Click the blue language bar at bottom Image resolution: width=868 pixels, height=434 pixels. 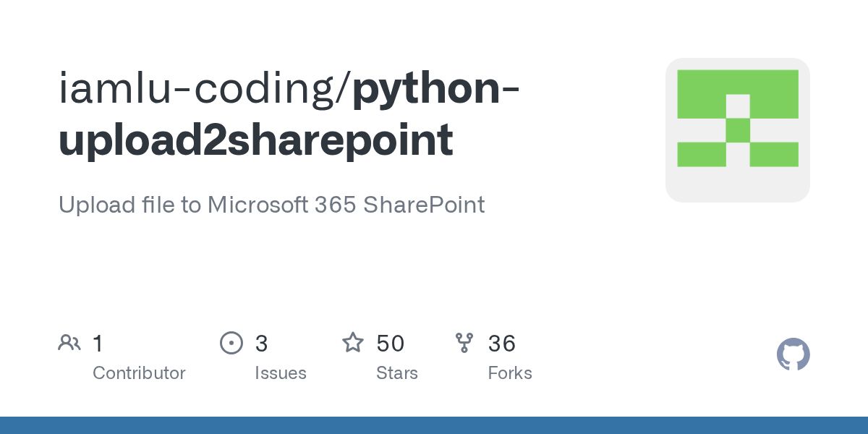[x=434, y=425]
